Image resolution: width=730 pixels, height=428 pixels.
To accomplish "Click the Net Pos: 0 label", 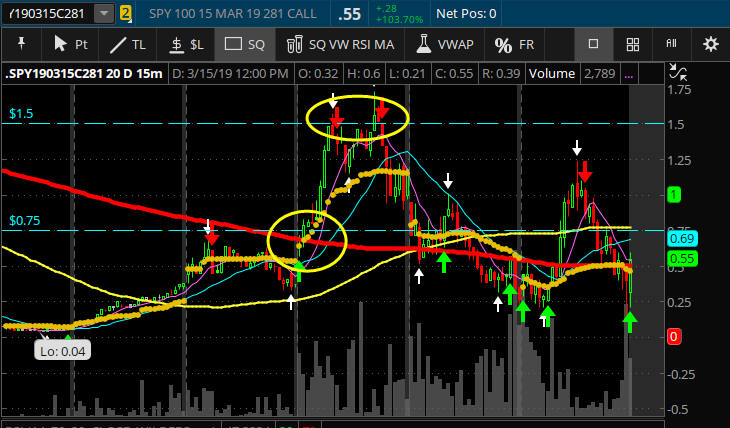I will (466, 14).
